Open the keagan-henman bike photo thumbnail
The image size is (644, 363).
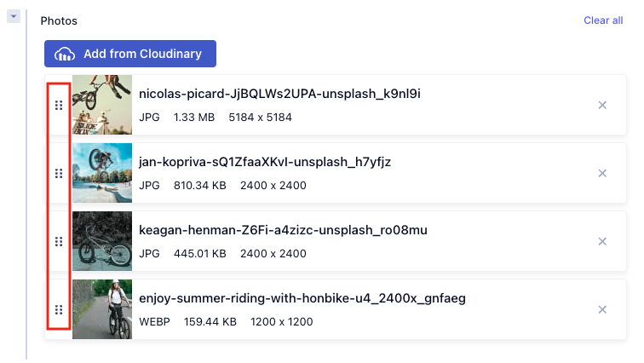102,241
